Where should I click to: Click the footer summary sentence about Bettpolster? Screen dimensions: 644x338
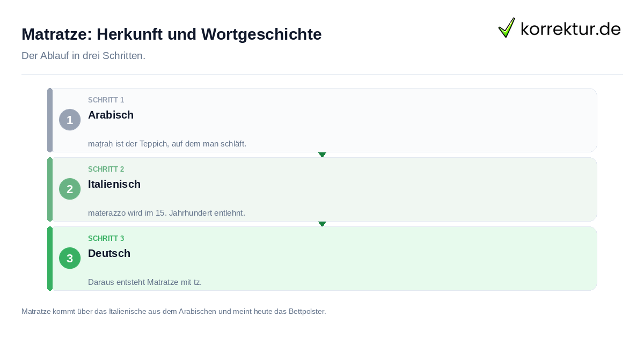coord(173,311)
